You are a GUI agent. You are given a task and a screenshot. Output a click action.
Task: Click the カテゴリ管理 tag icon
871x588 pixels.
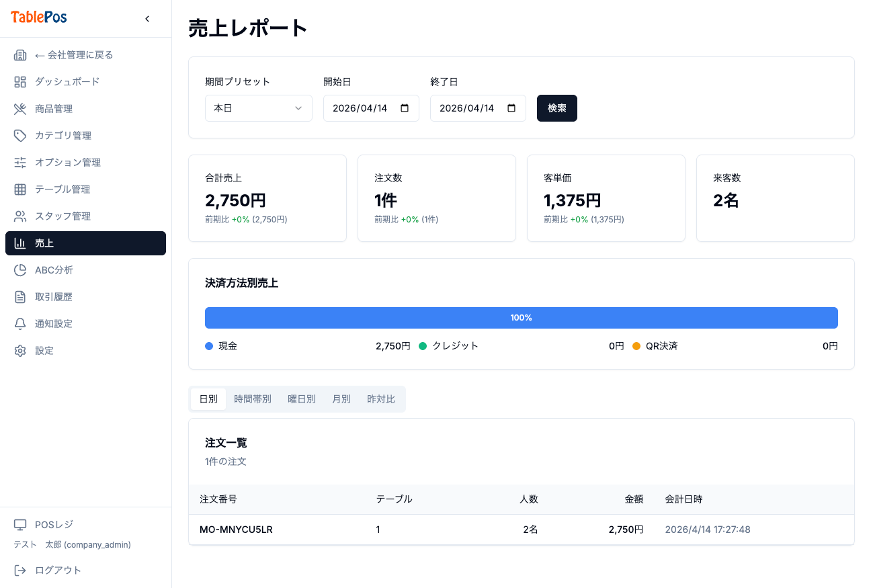20,136
